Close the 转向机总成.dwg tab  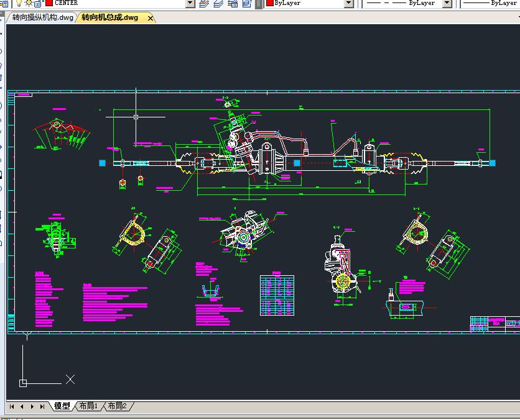pyautogui.click(x=151, y=18)
